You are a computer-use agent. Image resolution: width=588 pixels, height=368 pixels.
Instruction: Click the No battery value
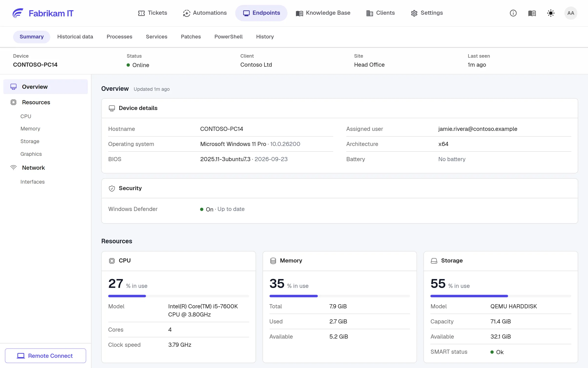coord(452,159)
